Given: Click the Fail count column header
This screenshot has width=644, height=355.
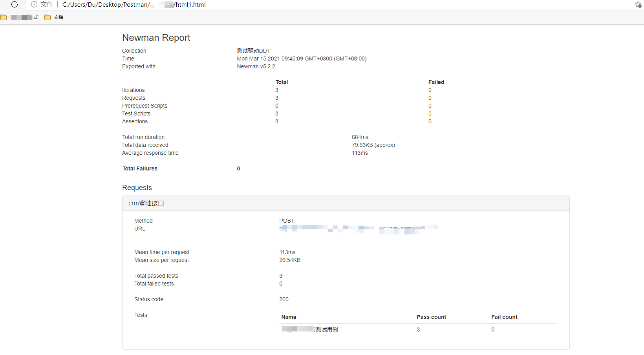Looking at the screenshot, I should 504,317.
